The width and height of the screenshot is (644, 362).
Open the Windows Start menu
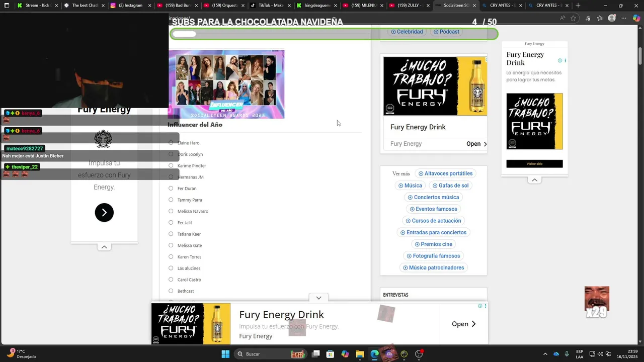click(x=225, y=354)
